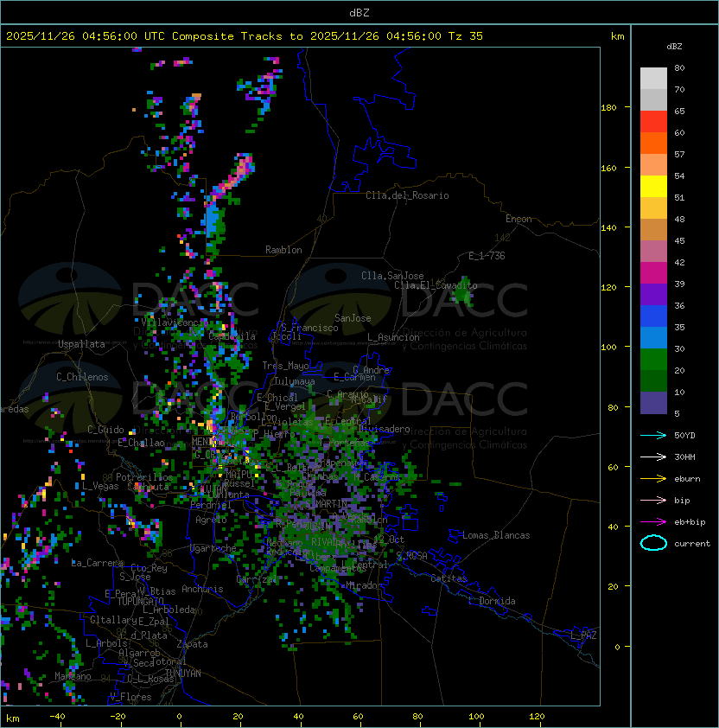Click the 'Tres_Mayo' place label
The height and width of the screenshot is (728, 719).
click(x=285, y=366)
